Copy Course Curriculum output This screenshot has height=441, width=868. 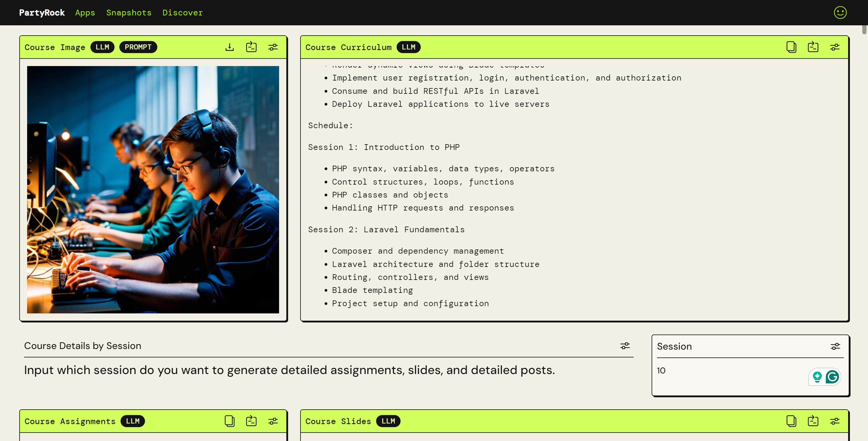[x=791, y=47]
